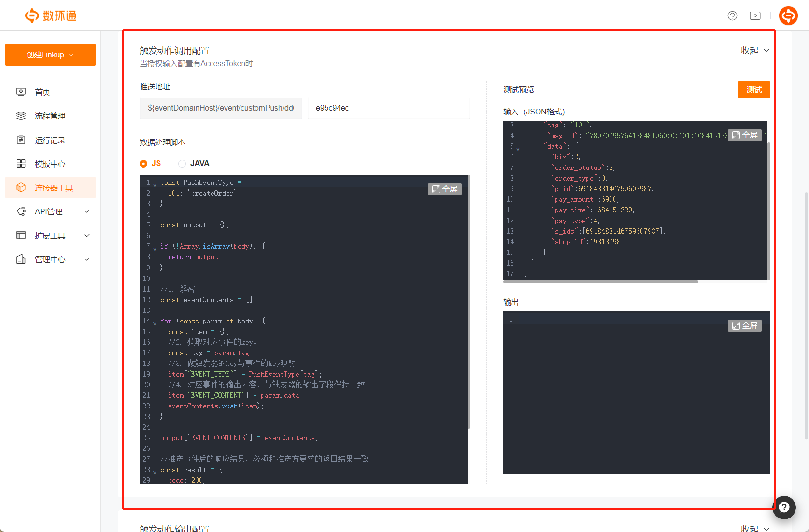Open 模板中心 menu item

[x=50, y=164]
